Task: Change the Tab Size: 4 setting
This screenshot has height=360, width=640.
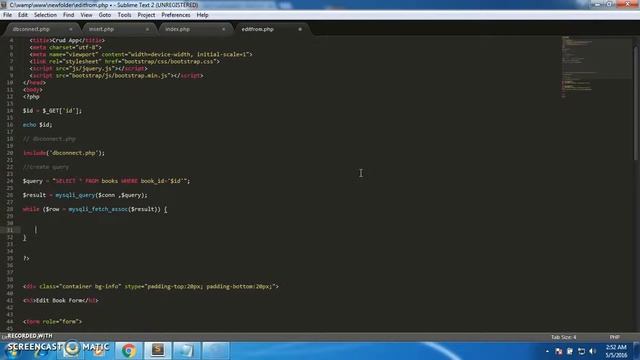Action: pyautogui.click(x=563, y=337)
